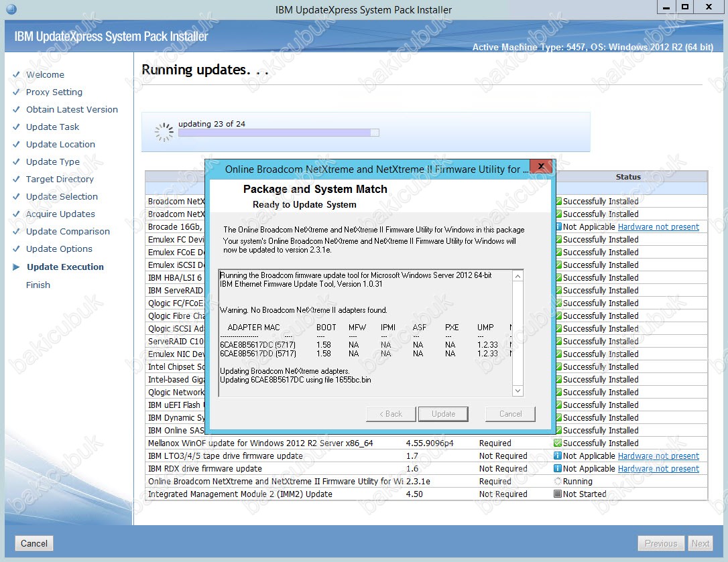The width and height of the screenshot is (728, 562).
Task: Click the checkmark icon beside Update Selection
Action: tap(16, 196)
